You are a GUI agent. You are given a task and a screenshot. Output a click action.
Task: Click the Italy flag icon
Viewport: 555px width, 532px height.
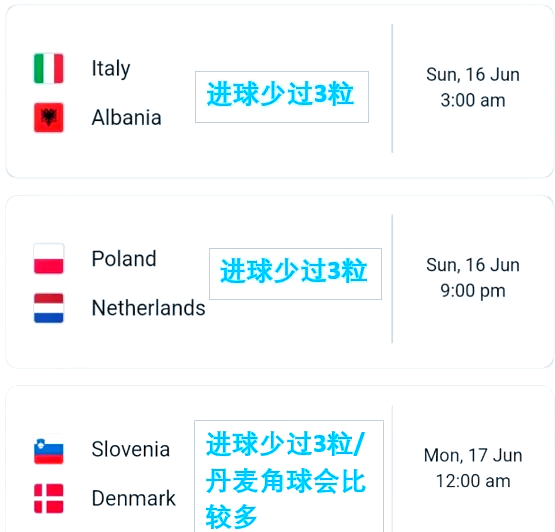point(48,68)
